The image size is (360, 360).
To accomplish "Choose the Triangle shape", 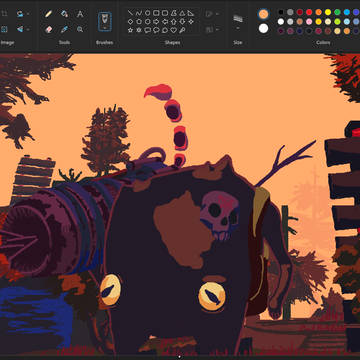I will (182, 13).
